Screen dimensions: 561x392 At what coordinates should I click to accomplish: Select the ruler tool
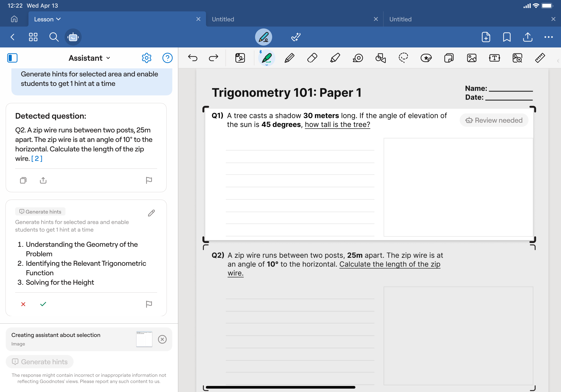(x=540, y=58)
